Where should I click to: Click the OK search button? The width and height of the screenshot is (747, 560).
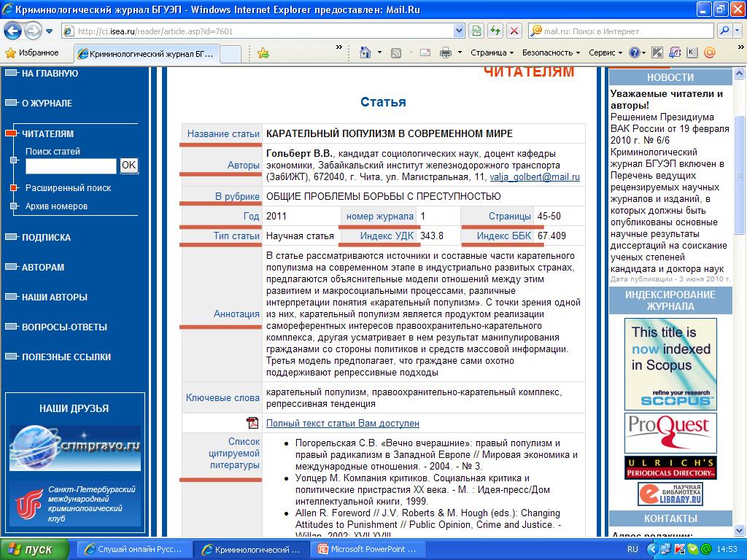click(128, 166)
